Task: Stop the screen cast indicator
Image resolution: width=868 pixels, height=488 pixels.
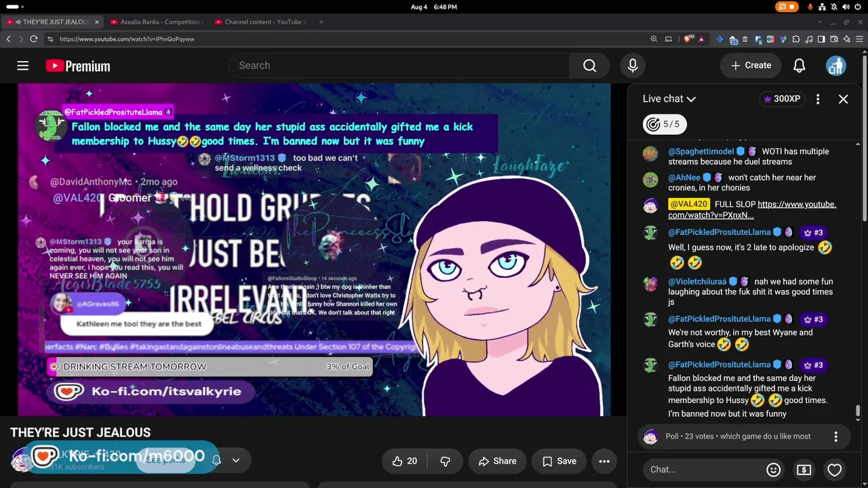Action: point(786,7)
